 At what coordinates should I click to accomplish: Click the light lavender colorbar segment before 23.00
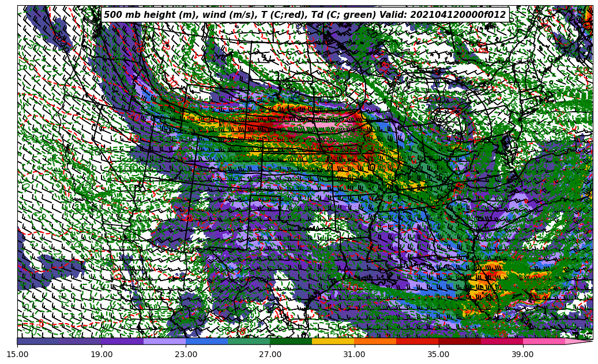[x=164, y=341]
